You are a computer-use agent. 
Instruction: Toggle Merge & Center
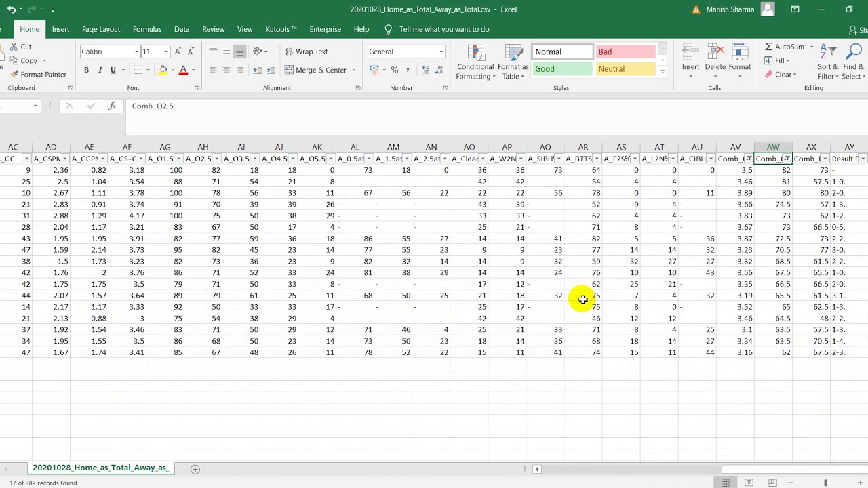(315, 70)
